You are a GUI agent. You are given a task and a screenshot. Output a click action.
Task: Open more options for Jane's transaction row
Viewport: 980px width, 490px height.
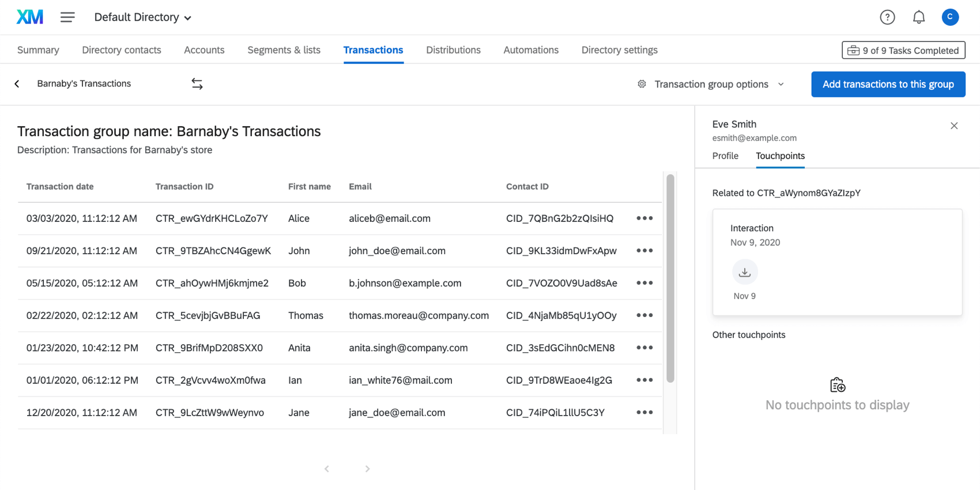[x=644, y=413]
